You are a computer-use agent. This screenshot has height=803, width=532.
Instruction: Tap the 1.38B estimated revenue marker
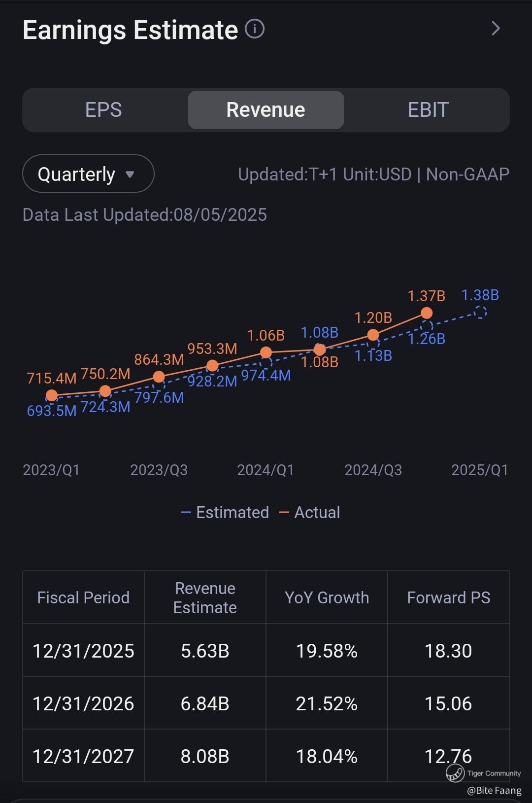point(480,312)
